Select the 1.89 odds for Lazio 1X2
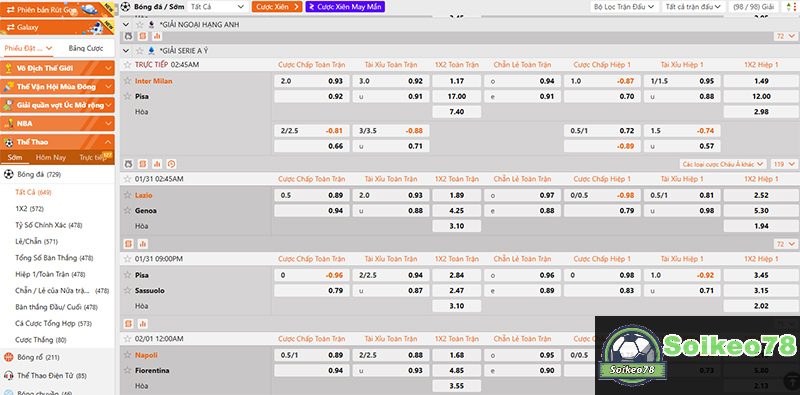This screenshot has height=395, width=800. [457, 195]
